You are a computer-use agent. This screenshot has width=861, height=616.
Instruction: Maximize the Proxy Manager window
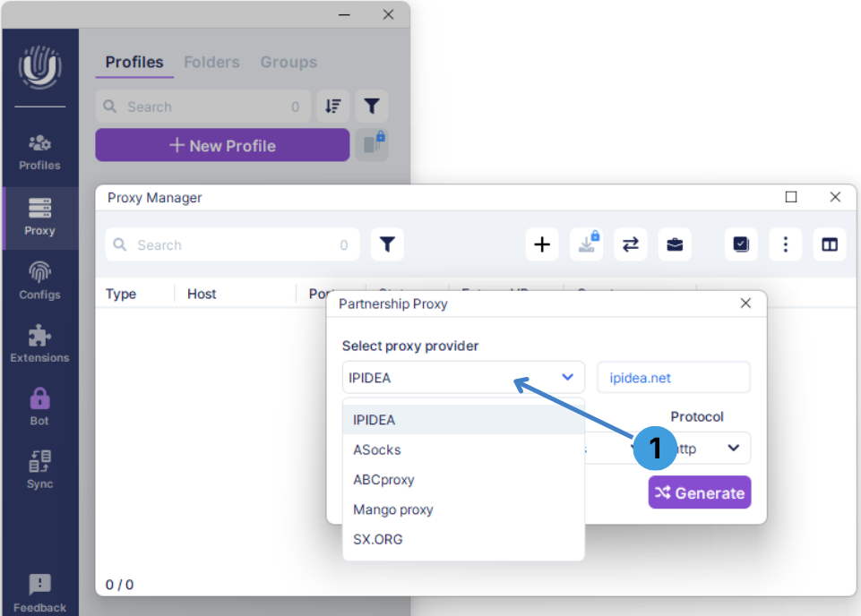tap(791, 197)
